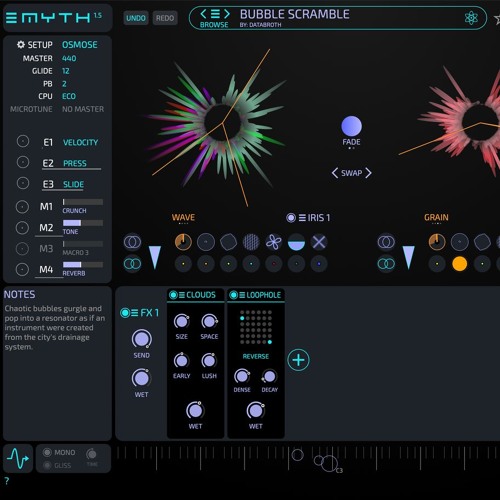Click teal overlapping-circles icon beside WAVE row
Screen dimensions: 500x500
132,264
